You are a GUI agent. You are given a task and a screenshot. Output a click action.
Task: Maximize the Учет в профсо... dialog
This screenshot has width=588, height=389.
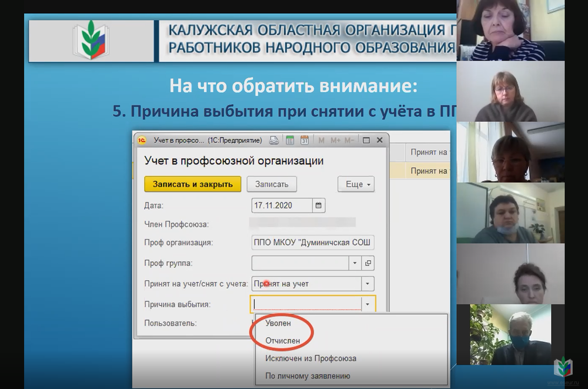[x=366, y=141]
